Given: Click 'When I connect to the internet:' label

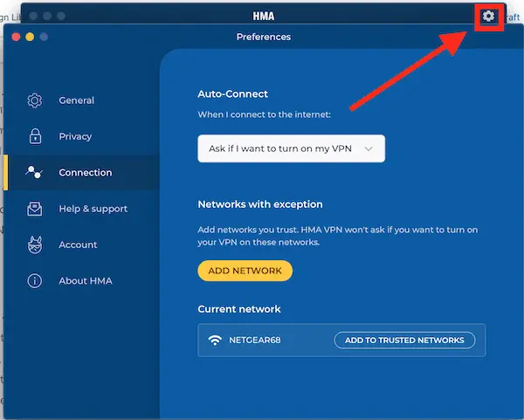Looking at the screenshot, I should pyautogui.click(x=264, y=114).
